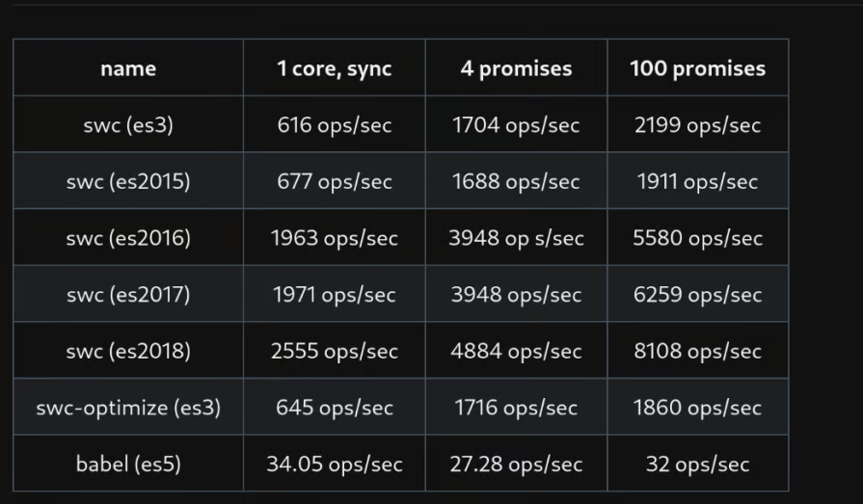This screenshot has height=504, width=863.
Task: Click the "swc (es3)" row name cell
Action: (x=128, y=125)
